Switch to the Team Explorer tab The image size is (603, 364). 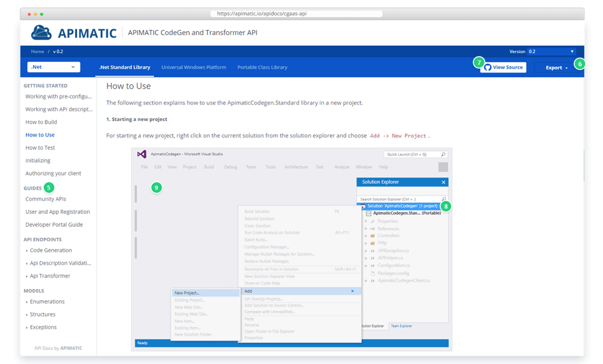(x=401, y=326)
